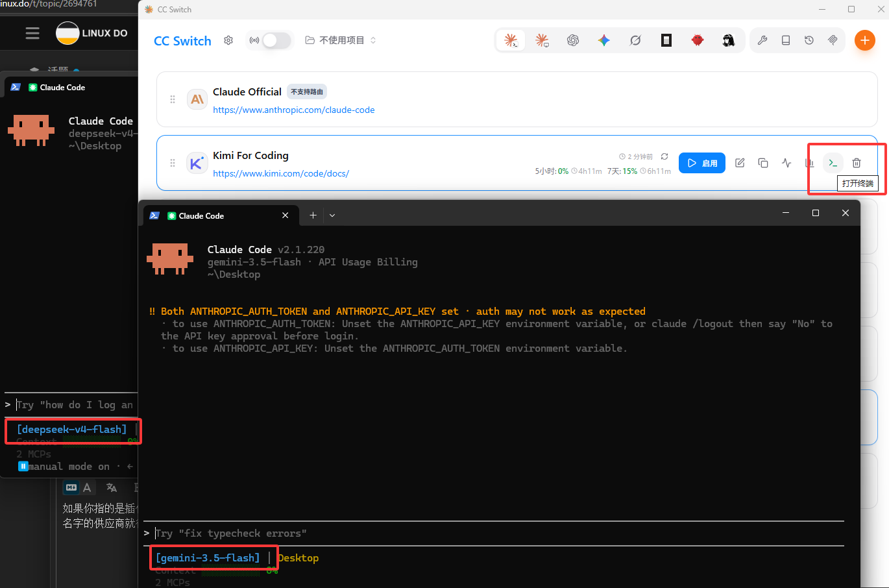Image resolution: width=889 pixels, height=588 pixels.
Task: Add a new provider with the orange plus
Action: click(x=864, y=40)
